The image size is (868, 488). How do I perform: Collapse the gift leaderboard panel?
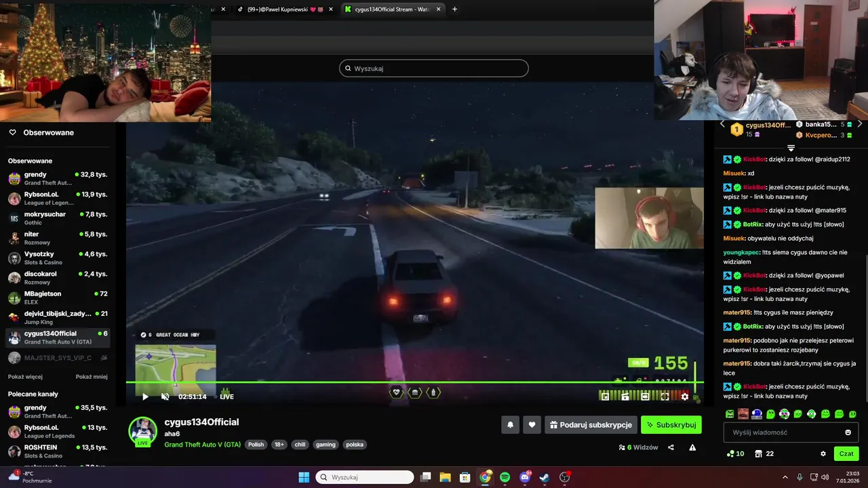(791, 147)
